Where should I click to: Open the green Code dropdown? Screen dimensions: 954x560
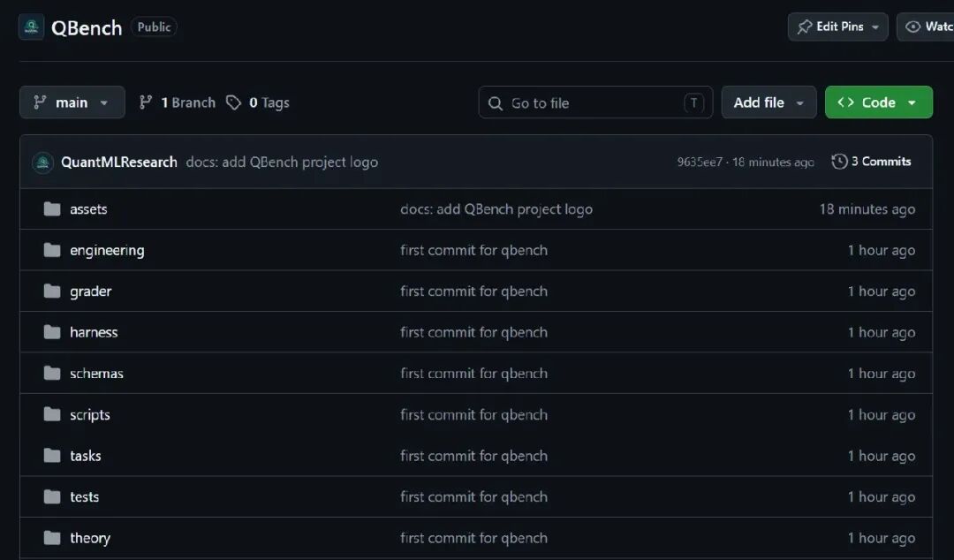(x=879, y=102)
